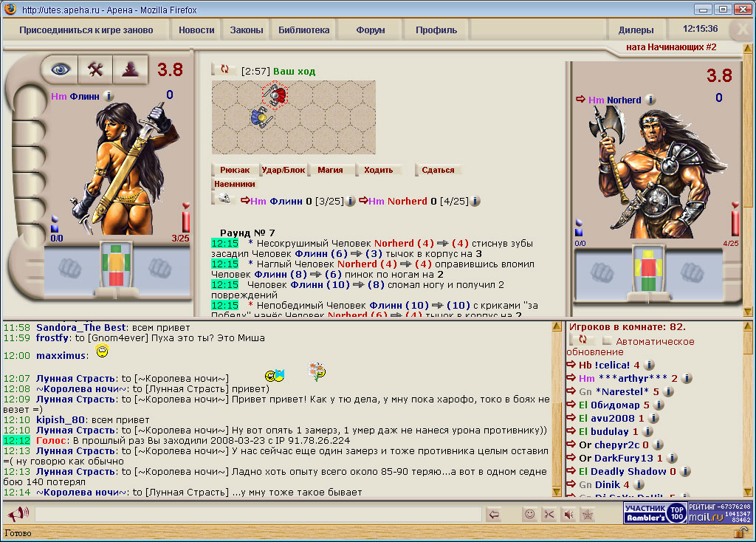The height and width of the screenshot is (542, 756).
Task: Click the scissors icon in chat toolbar
Action: 549,515
